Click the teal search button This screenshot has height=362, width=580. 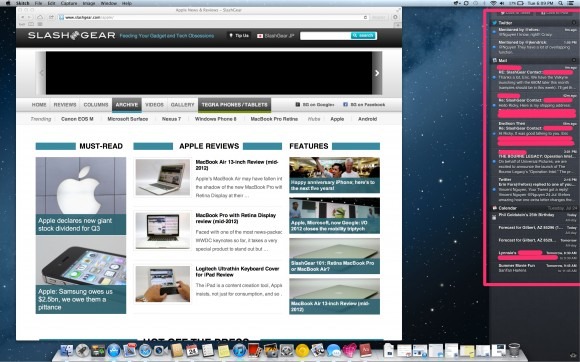pyautogui.click(x=363, y=35)
